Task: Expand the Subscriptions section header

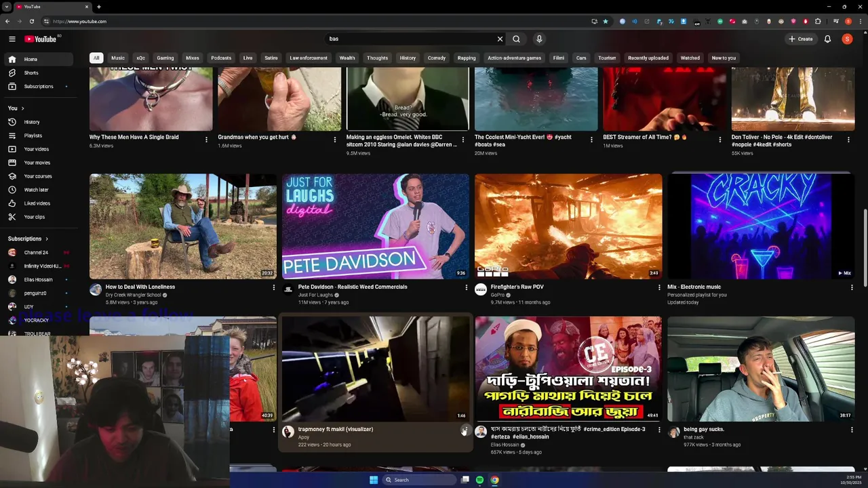Action: 28,239
